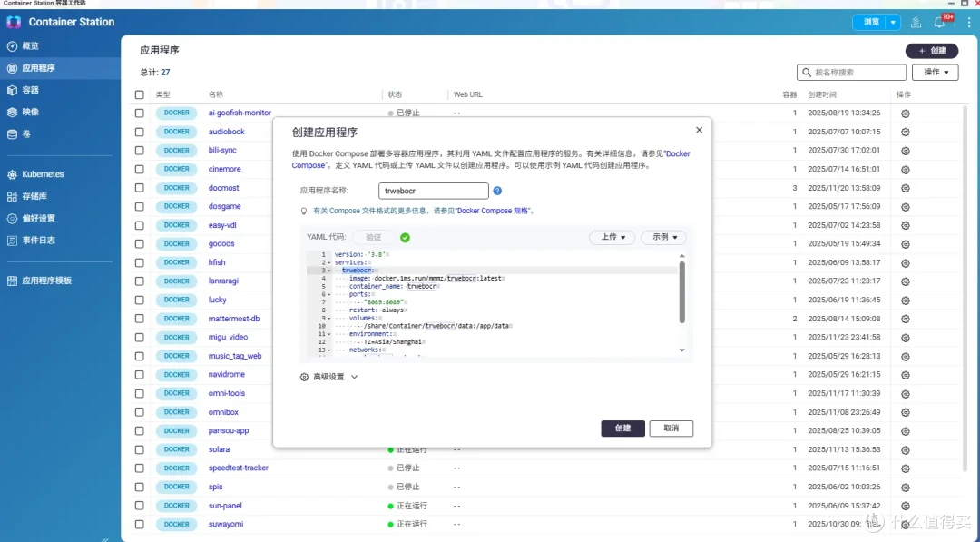Open settings gear for sun-panel row
Image resolution: width=980 pixels, height=542 pixels.
coord(905,507)
